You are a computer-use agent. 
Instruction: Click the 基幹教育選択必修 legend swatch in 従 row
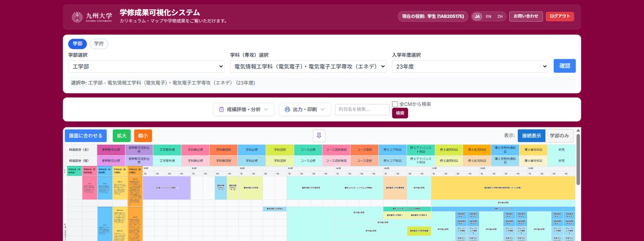[139, 161]
